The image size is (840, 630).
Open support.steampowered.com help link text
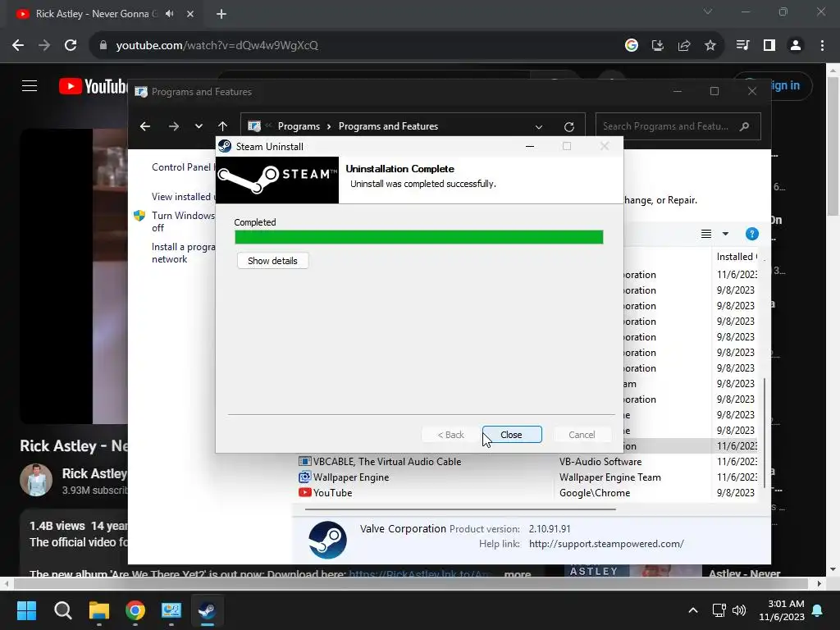coord(606,544)
